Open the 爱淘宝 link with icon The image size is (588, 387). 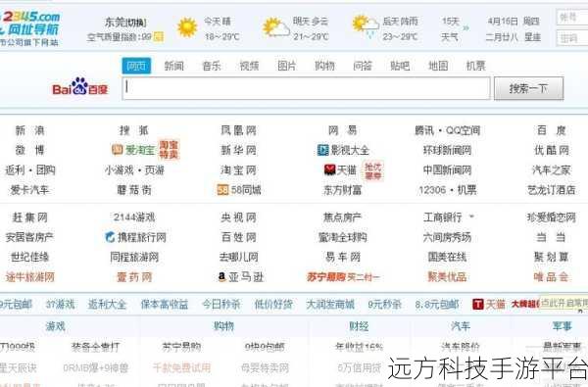pyautogui.click(x=134, y=150)
